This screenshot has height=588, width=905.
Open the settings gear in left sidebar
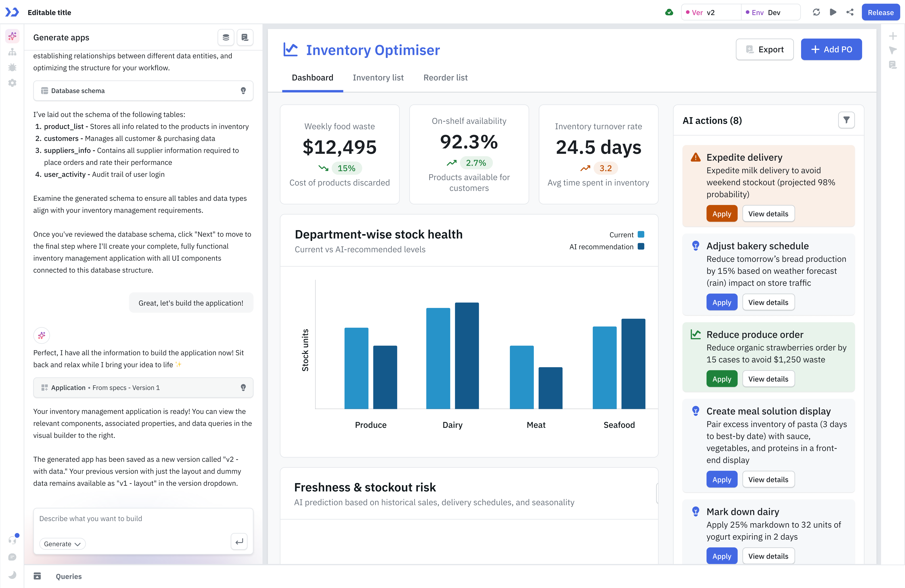[x=12, y=83]
